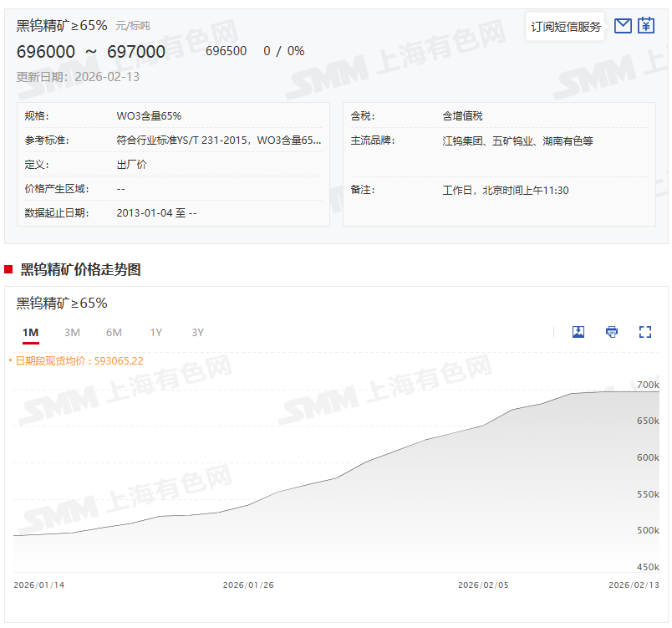Click the envelope SMS subscription icon
The width and height of the screenshot is (672, 628).
623,26
